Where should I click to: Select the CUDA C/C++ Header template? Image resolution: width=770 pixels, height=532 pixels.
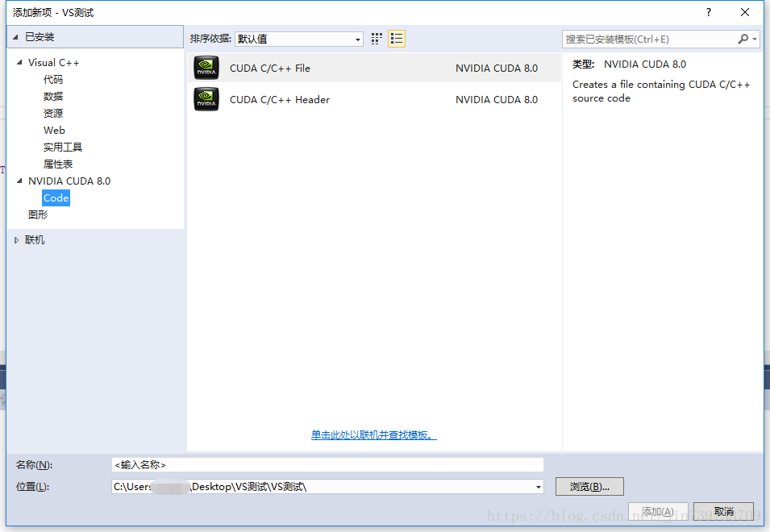[x=374, y=99]
